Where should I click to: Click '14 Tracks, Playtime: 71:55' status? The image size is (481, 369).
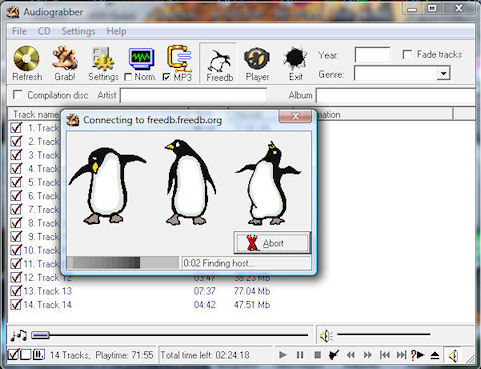(102, 355)
